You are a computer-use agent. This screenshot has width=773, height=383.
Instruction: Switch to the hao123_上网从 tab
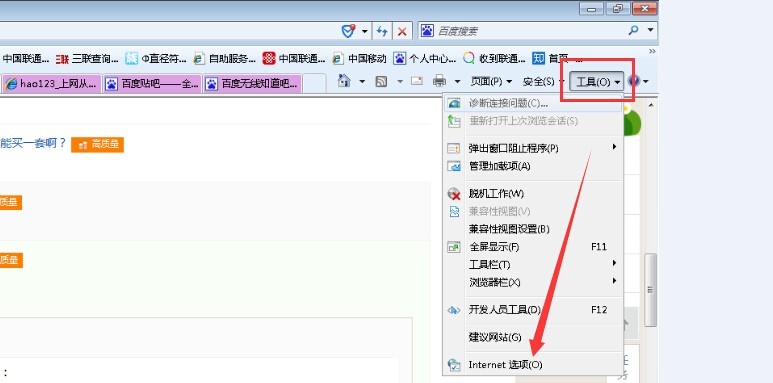point(52,83)
